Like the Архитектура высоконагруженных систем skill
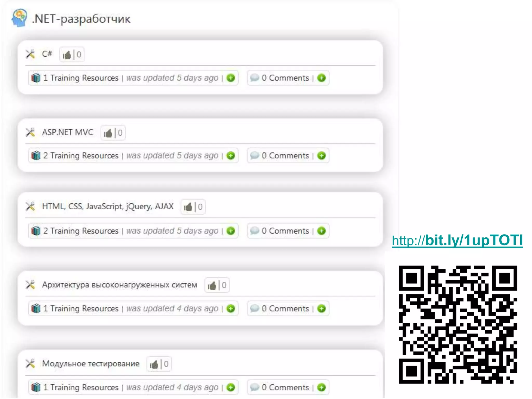This screenshot has height=399, width=532. [x=212, y=285]
